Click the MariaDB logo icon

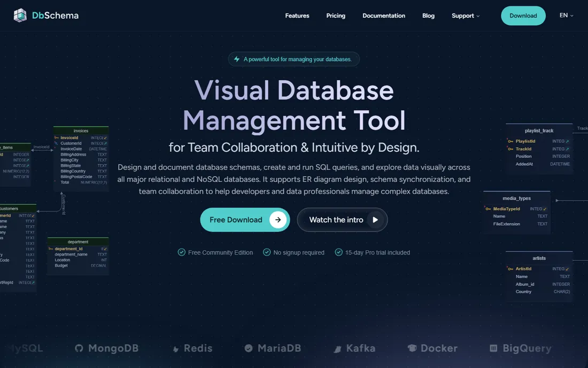(249, 348)
